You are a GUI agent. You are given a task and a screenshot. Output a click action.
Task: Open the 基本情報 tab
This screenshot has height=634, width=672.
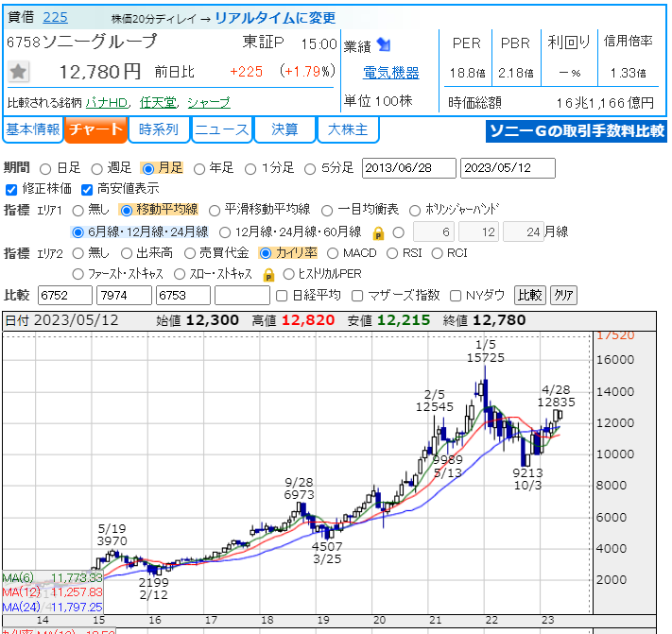[x=32, y=129]
